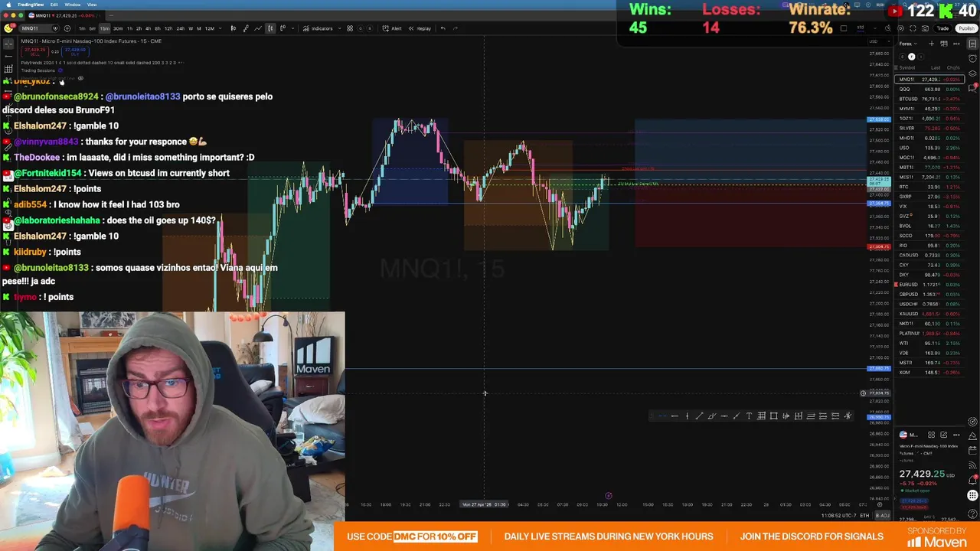Toggle B-ADJ back adjustment button
This screenshot has width=980, height=551.
coord(883,516)
